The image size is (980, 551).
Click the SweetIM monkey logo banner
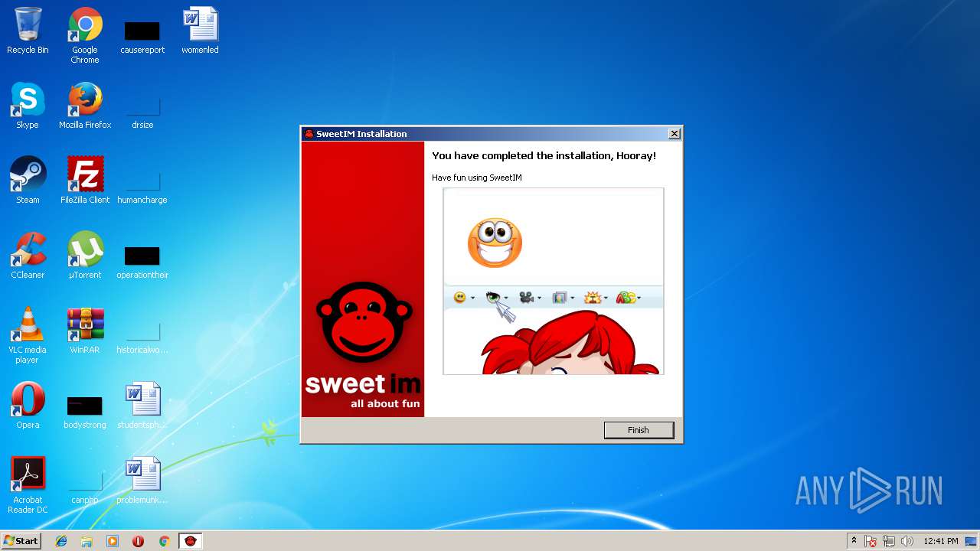click(x=363, y=279)
